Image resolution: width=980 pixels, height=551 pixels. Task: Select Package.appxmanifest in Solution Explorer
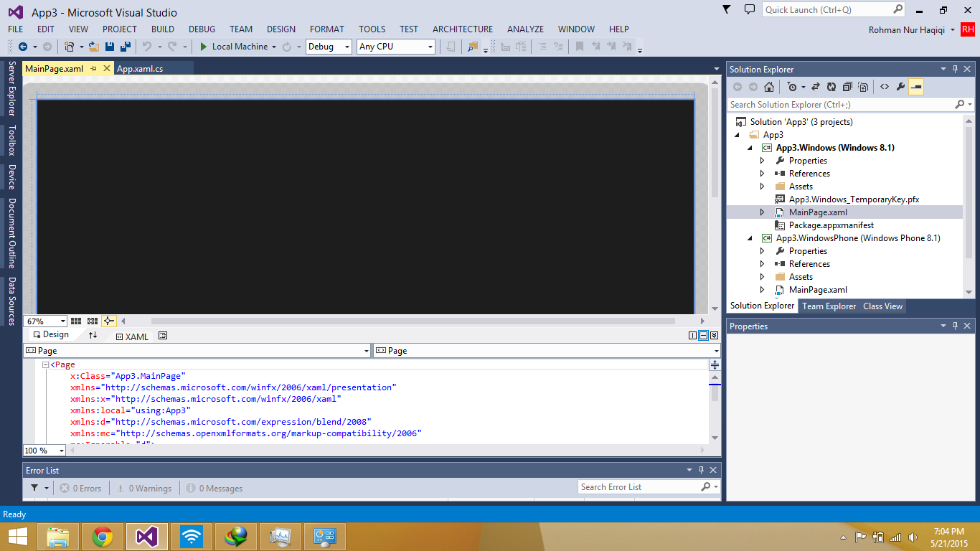[831, 225]
